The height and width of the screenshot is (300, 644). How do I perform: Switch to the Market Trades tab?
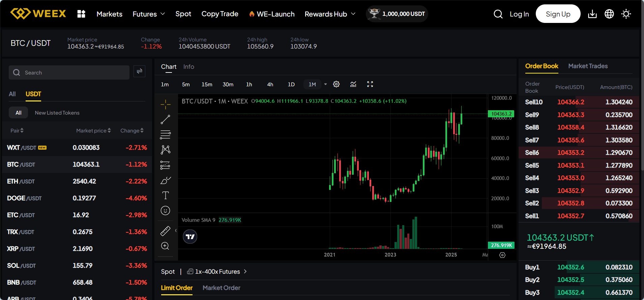588,66
